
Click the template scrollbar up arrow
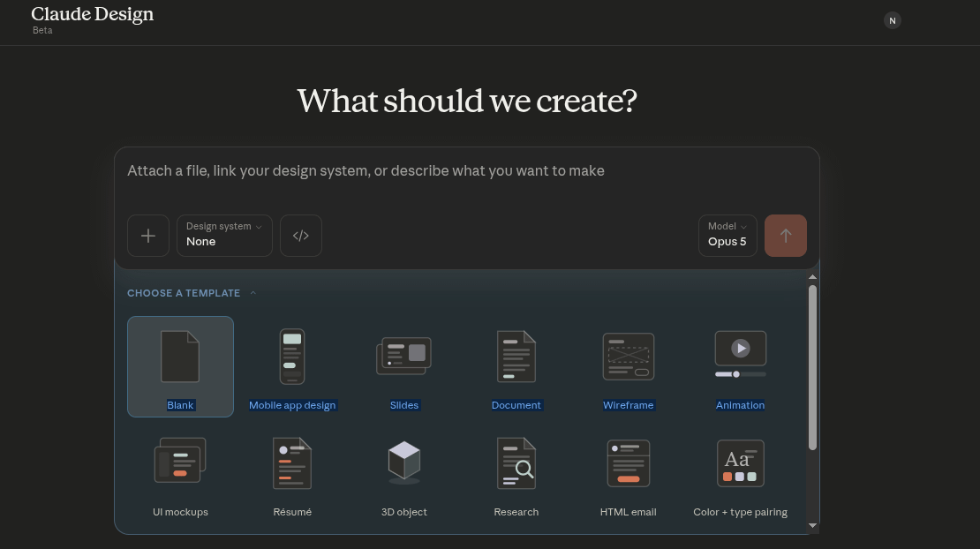coord(812,276)
